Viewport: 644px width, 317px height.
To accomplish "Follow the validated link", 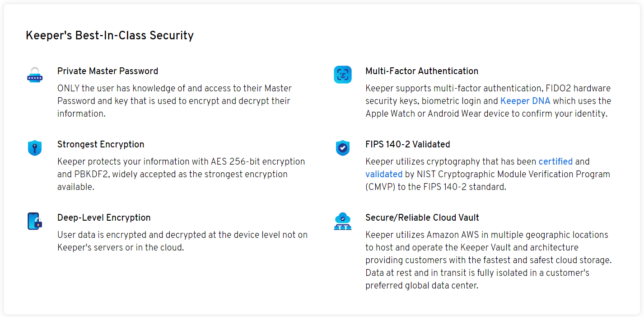I will pos(384,174).
